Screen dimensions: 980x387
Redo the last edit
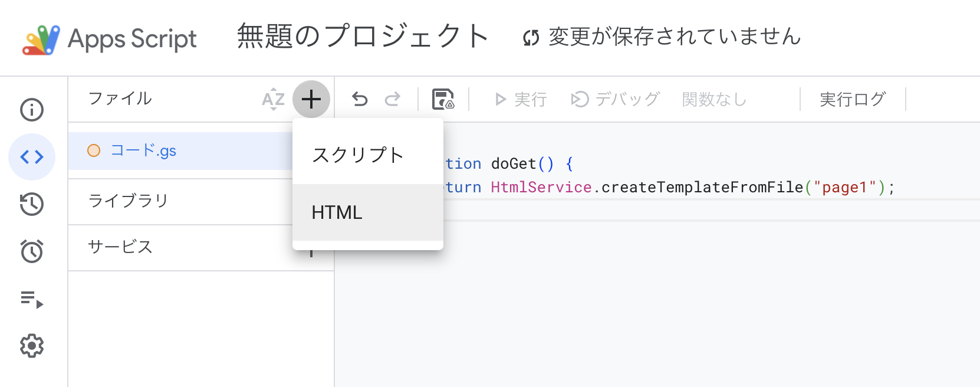393,99
